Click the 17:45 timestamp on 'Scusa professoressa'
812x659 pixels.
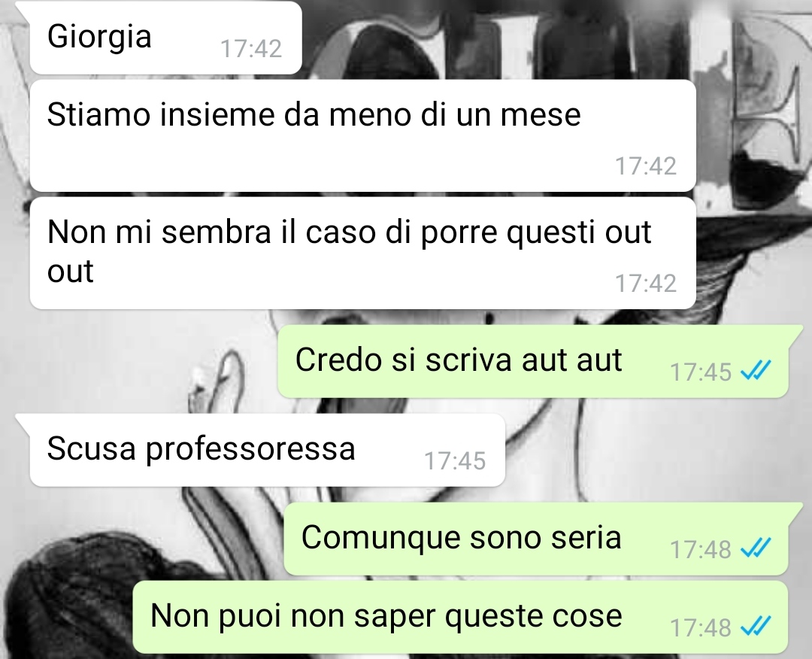[x=455, y=460]
